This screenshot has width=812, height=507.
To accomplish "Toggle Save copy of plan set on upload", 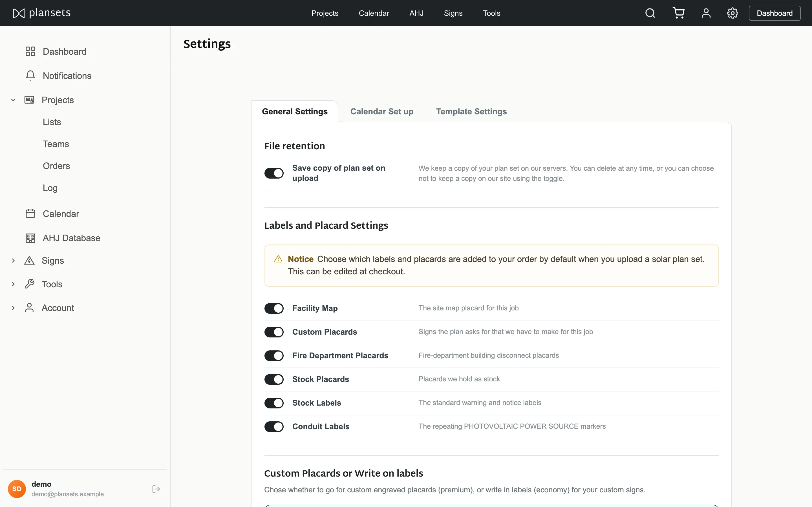I will [274, 173].
